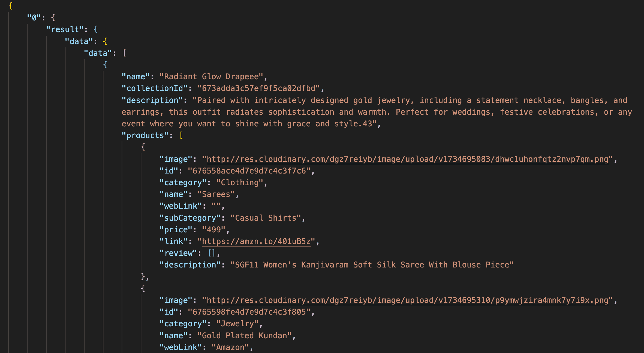Click the "Clothing" category value
644x353 pixels.
click(x=240, y=182)
